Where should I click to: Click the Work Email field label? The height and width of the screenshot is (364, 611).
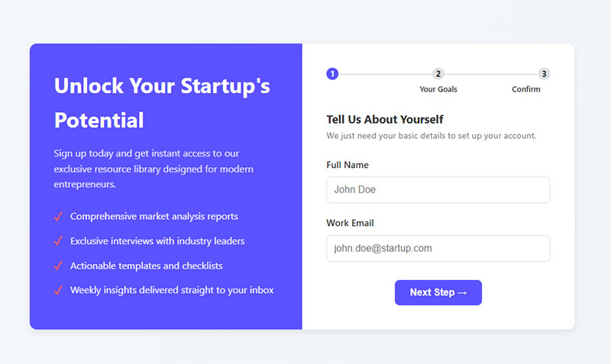pos(350,223)
